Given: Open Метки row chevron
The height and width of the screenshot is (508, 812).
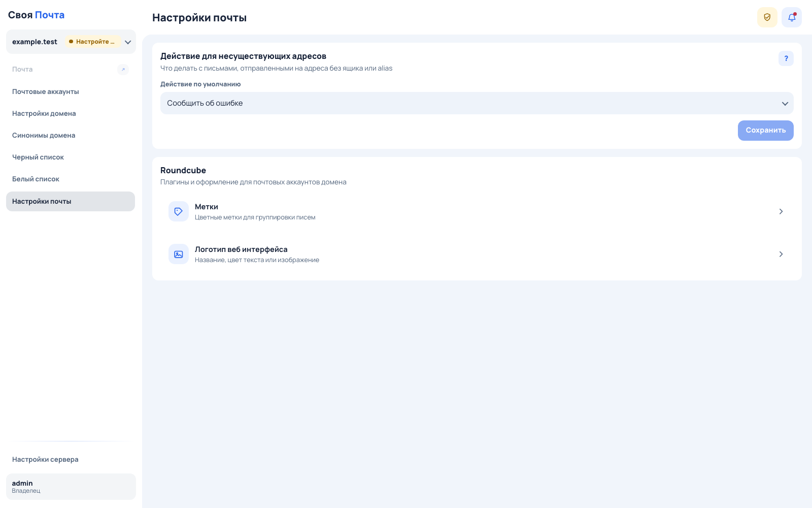Looking at the screenshot, I should [x=781, y=211].
